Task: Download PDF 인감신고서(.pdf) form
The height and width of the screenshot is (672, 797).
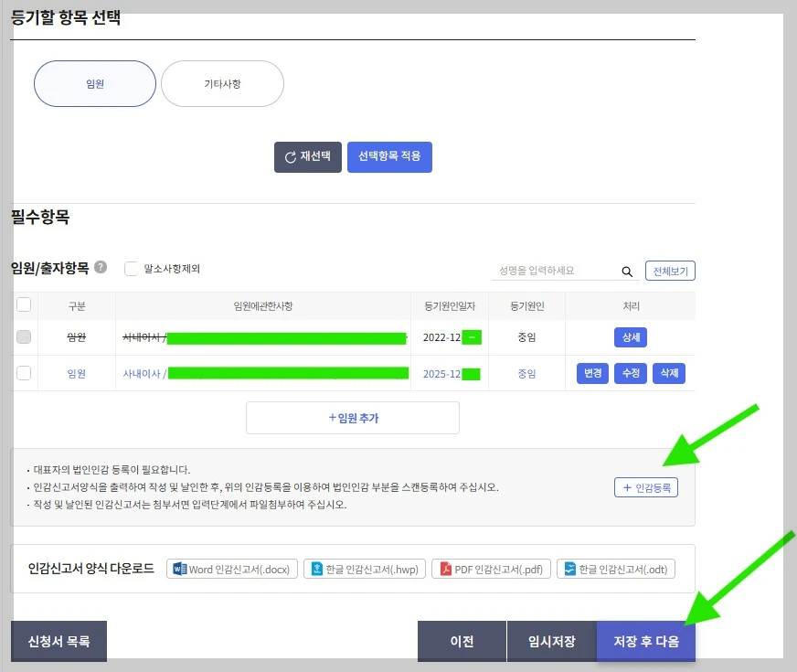Action: (x=491, y=570)
